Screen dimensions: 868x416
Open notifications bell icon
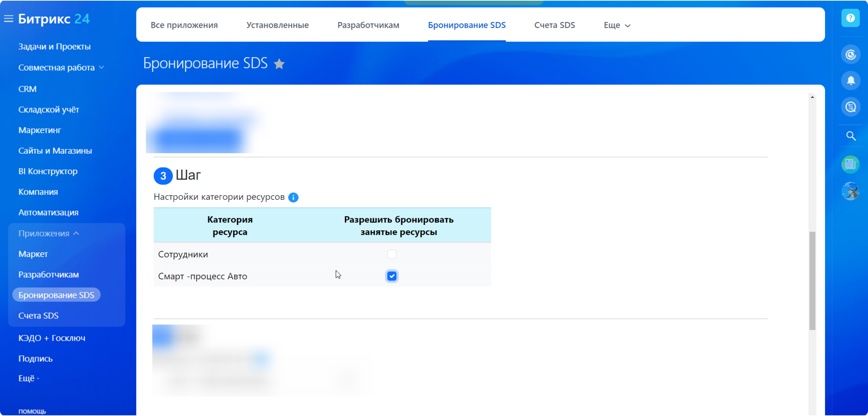point(850,81)
